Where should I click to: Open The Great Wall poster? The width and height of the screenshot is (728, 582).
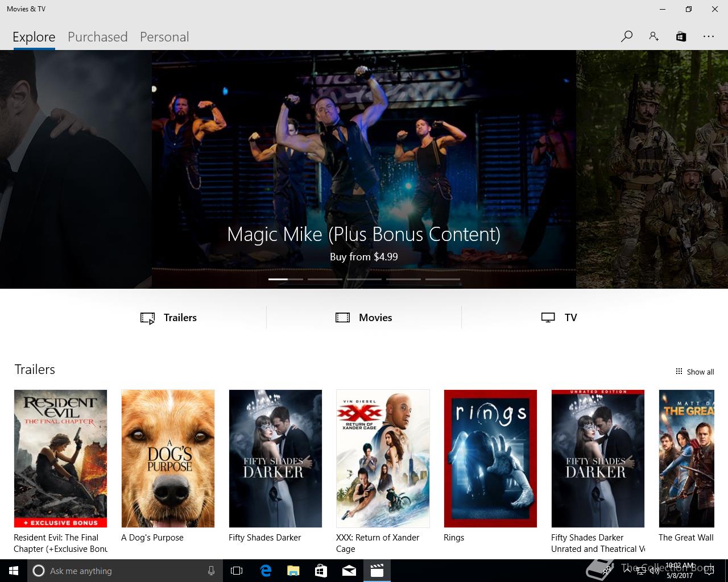point(686,459)
